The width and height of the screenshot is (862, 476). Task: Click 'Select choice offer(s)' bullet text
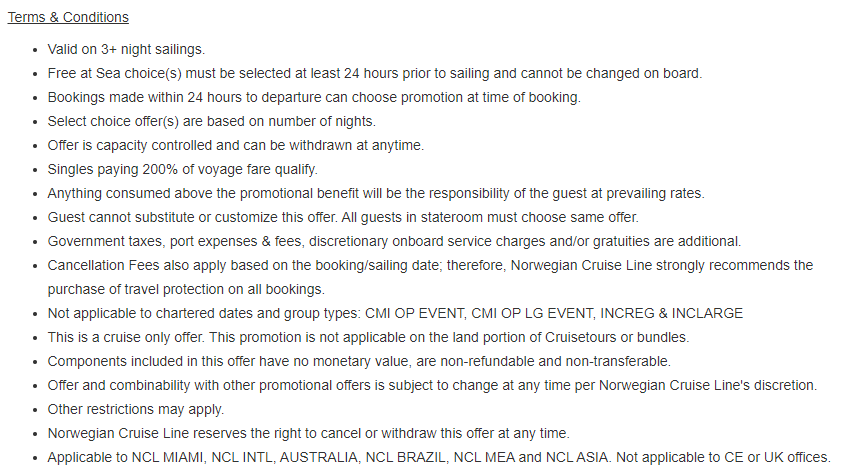click(212, 121)
